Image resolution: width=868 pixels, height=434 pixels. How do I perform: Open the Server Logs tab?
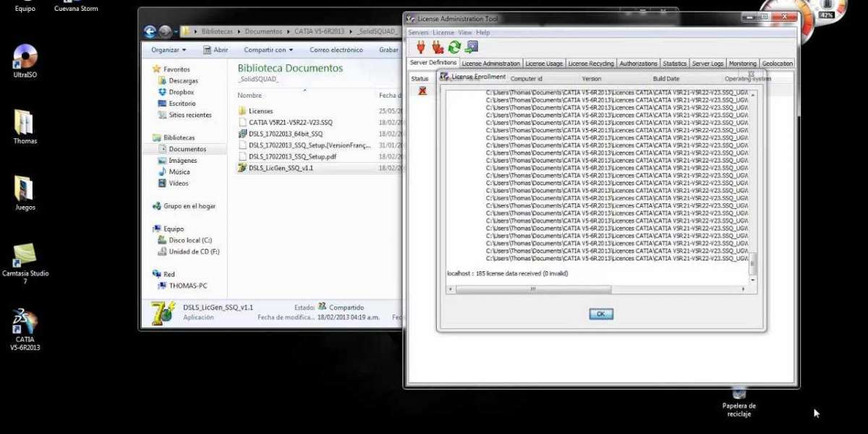pyautogui.click(x=707, y=64)
